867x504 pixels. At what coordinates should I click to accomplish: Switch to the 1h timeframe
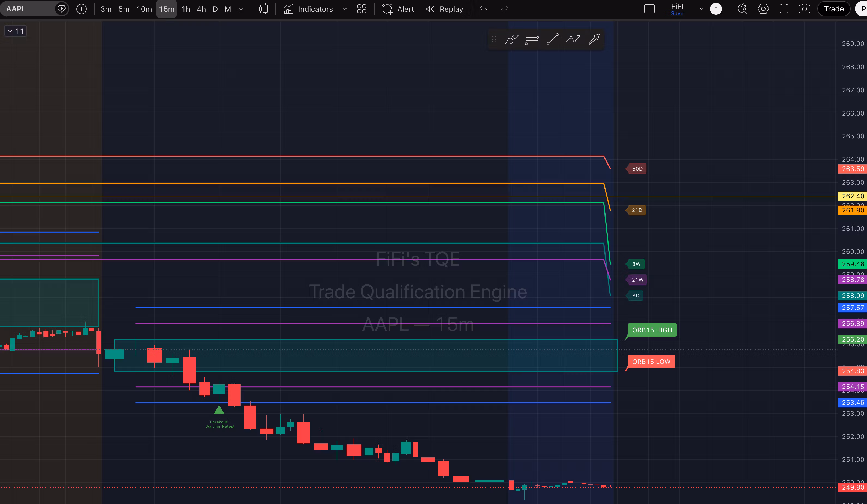point(186,9)
